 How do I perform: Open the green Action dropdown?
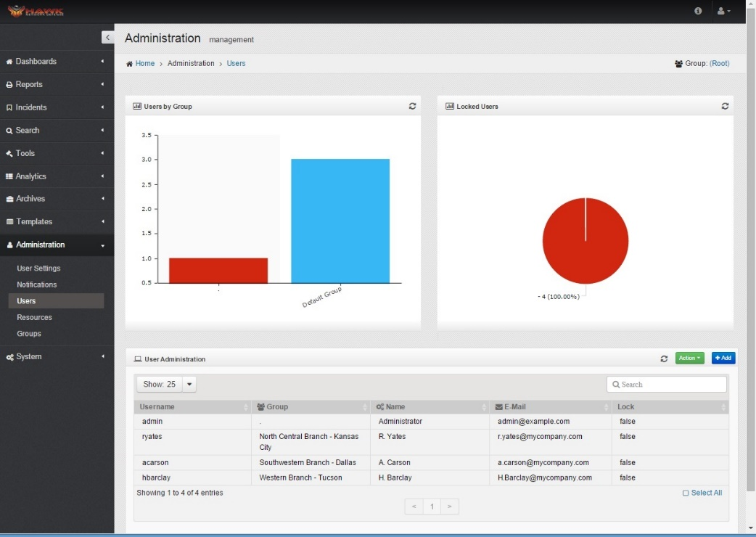(x=689, y=358)
